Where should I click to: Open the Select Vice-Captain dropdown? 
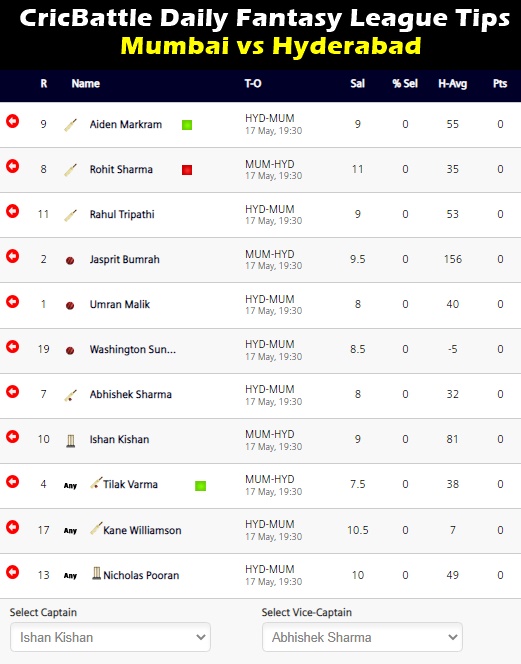[362, 637]
